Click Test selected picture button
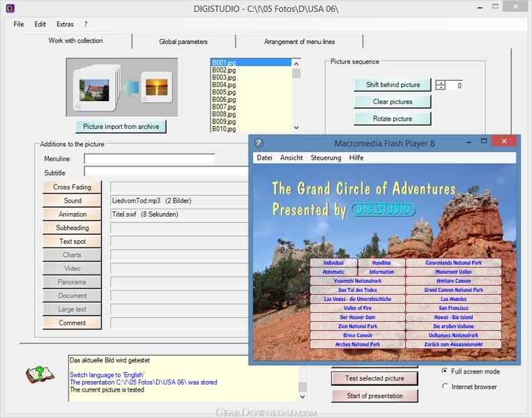Viewport: 532px width, 418px height. (374, 378)
